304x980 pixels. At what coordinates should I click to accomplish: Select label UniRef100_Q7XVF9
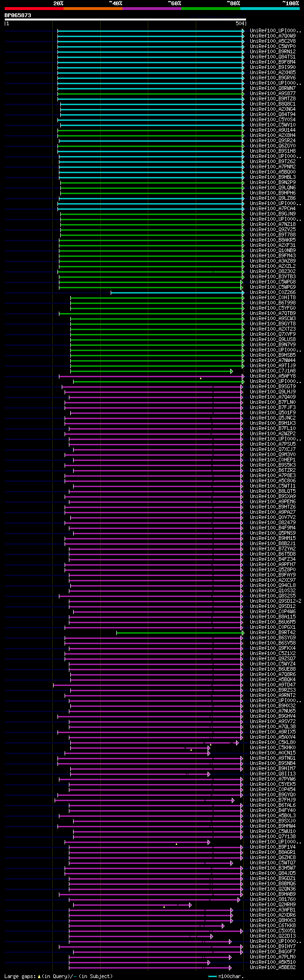click(273, 334)
